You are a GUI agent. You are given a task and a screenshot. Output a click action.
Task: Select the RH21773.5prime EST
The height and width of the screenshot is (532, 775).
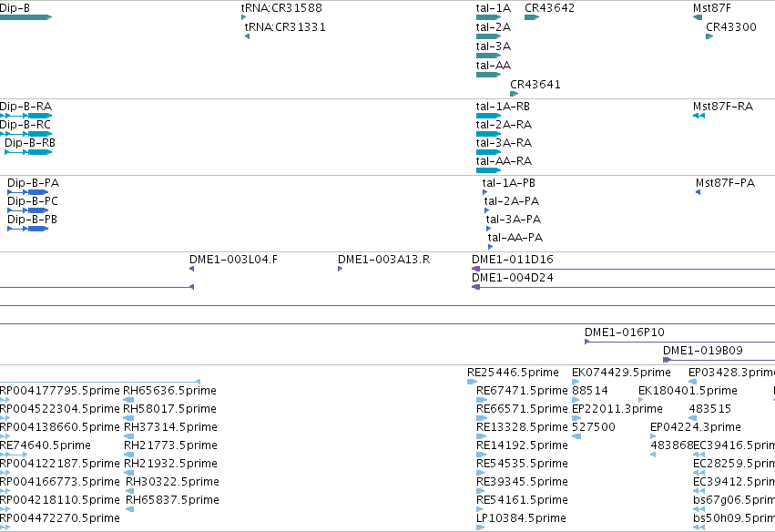[x=129, y=455]
